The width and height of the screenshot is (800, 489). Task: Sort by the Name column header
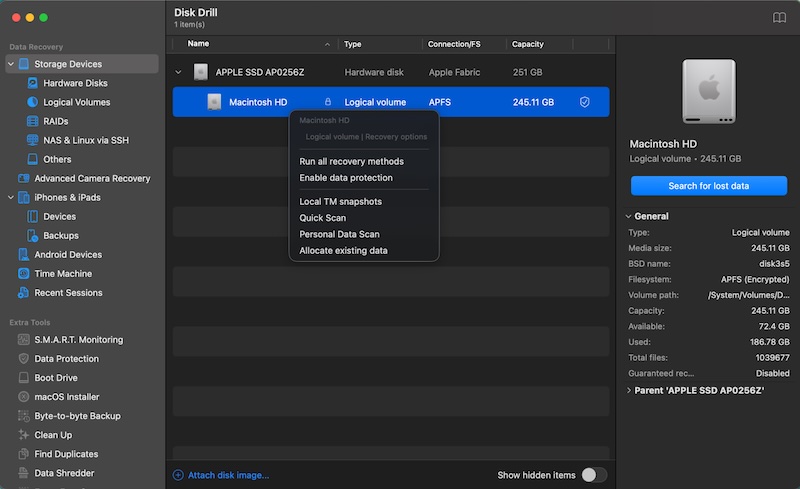click(198, 44)
